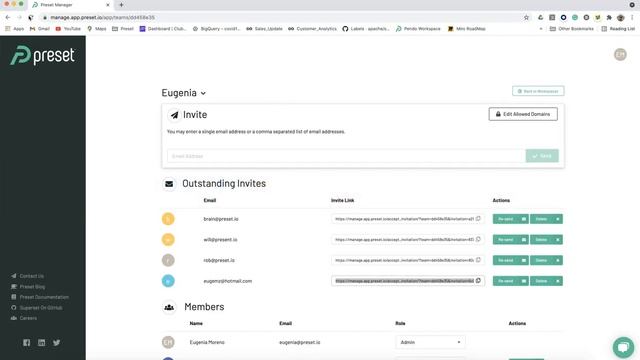This screenshot has height=360, width=640.
Task: Bookmark this page with star icon
Action: pyautogui.click(x=526, y=18)
